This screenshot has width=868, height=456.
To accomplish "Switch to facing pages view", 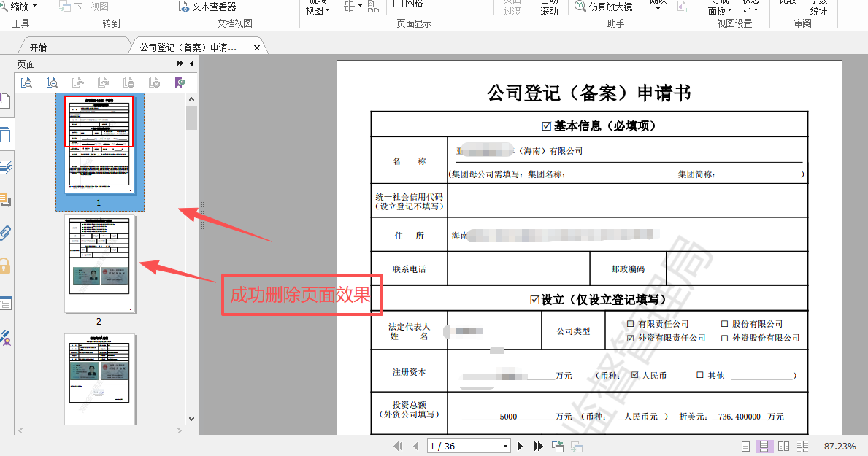I will point(784,446).
